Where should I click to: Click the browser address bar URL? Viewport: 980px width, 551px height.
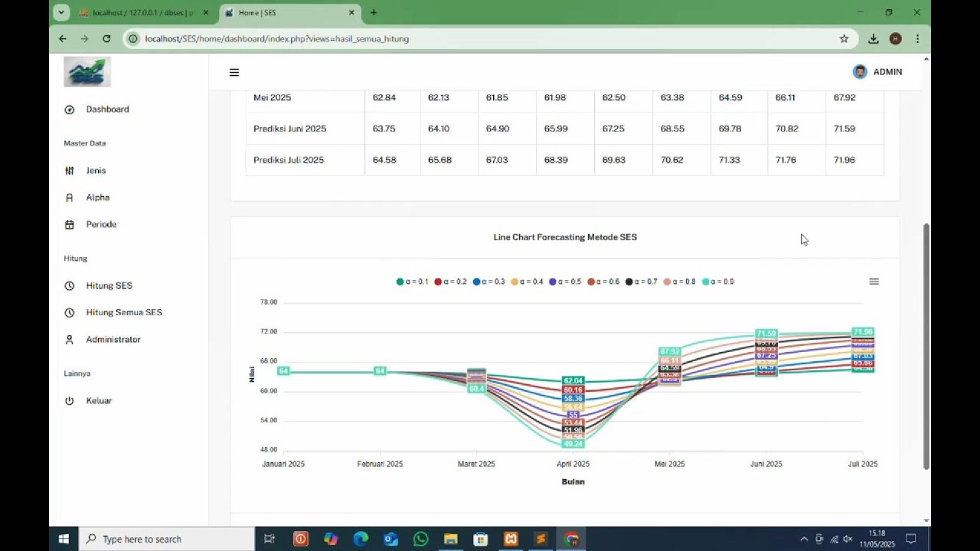[x=277, y=38]
